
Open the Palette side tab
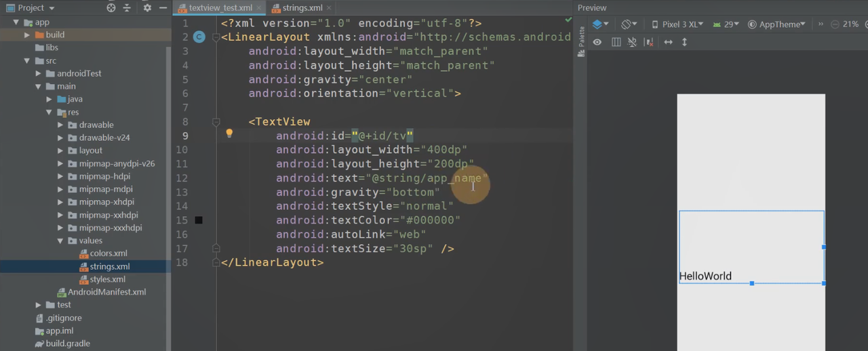pyautogui.click(x=581, y=42)
